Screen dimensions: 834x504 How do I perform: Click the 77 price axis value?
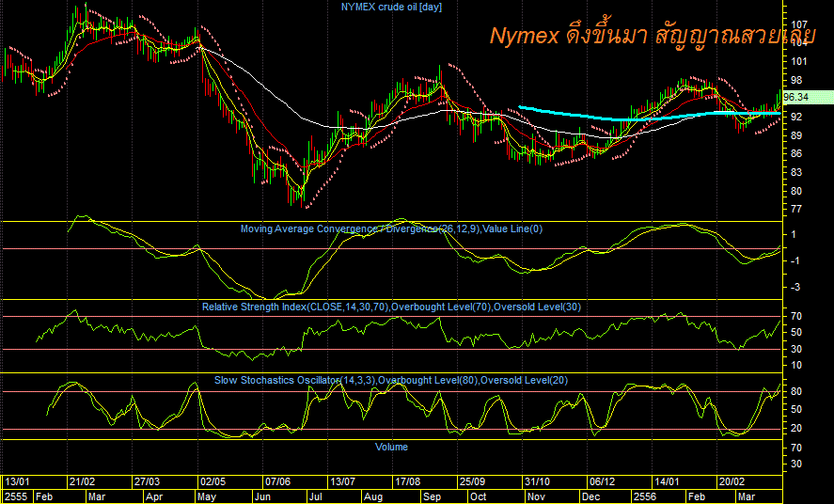tap(796, 209)
